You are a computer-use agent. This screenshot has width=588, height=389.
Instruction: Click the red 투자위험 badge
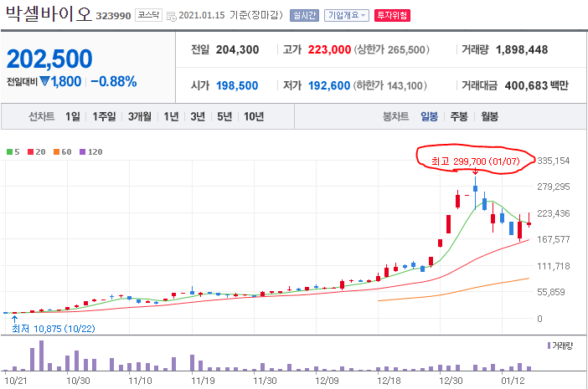pyautogui.click(x=392, y=15)
